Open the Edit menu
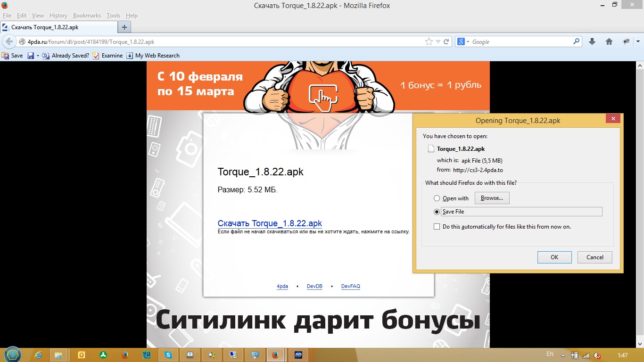Image resolution: width=644 pixels, height=362 pixels. coord(22,16)
